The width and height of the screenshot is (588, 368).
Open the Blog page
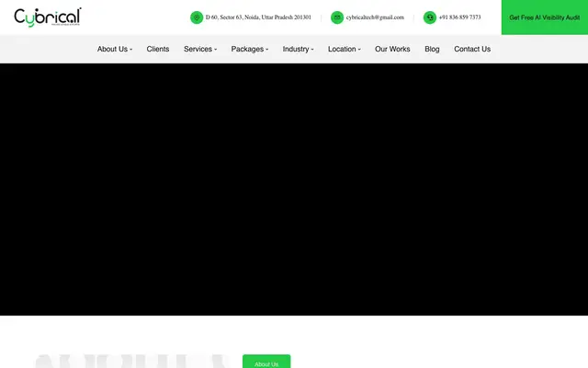click(432, 49)
